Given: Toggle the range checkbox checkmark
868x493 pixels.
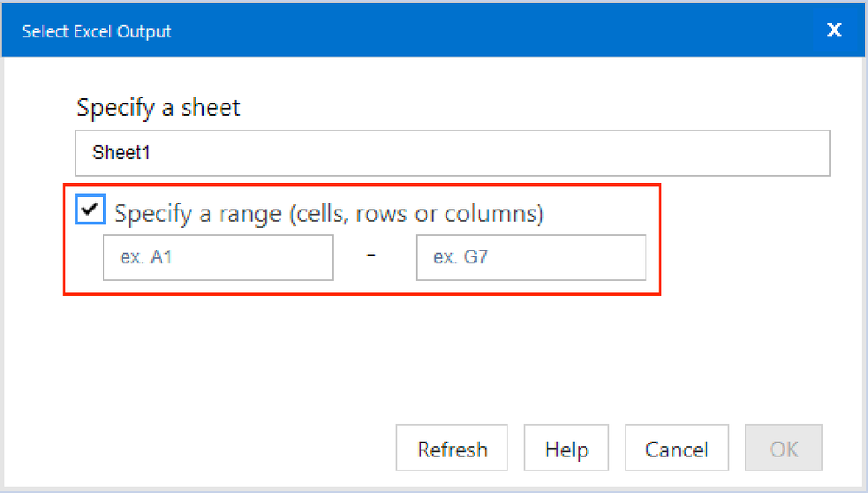Looking at the screenshot, I should [90, 210].
